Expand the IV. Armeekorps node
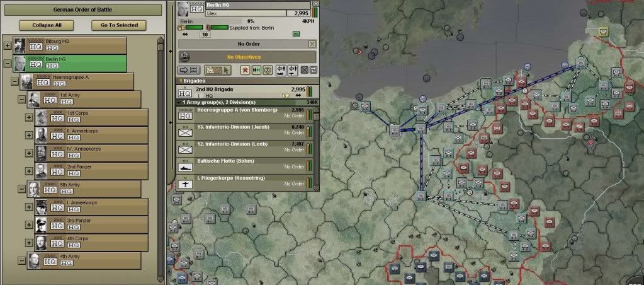This screenshot has width=644, height=285. [x=29, y=153]
